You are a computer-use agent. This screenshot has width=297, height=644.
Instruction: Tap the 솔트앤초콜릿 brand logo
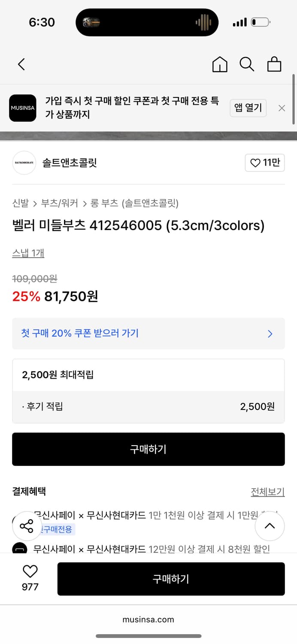[24, 163]
